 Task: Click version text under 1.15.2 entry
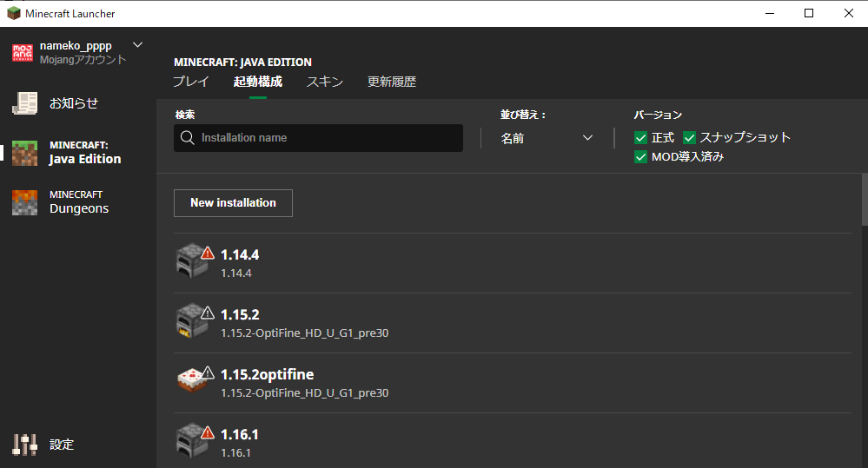pos(304,333)
